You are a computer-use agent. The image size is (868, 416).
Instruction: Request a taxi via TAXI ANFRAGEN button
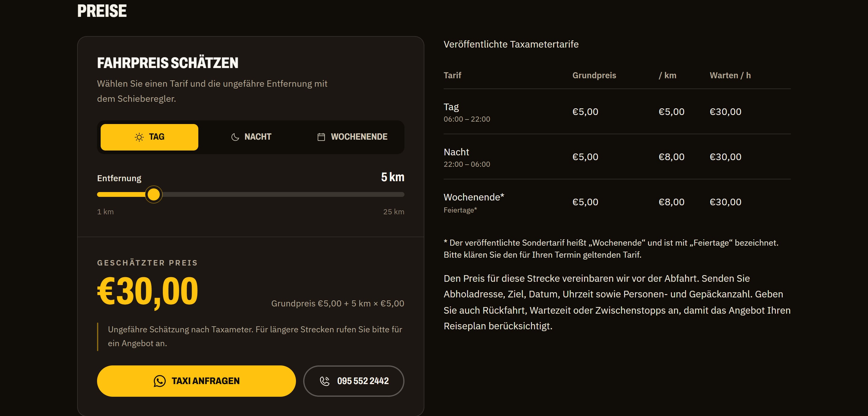click(197, 381)
